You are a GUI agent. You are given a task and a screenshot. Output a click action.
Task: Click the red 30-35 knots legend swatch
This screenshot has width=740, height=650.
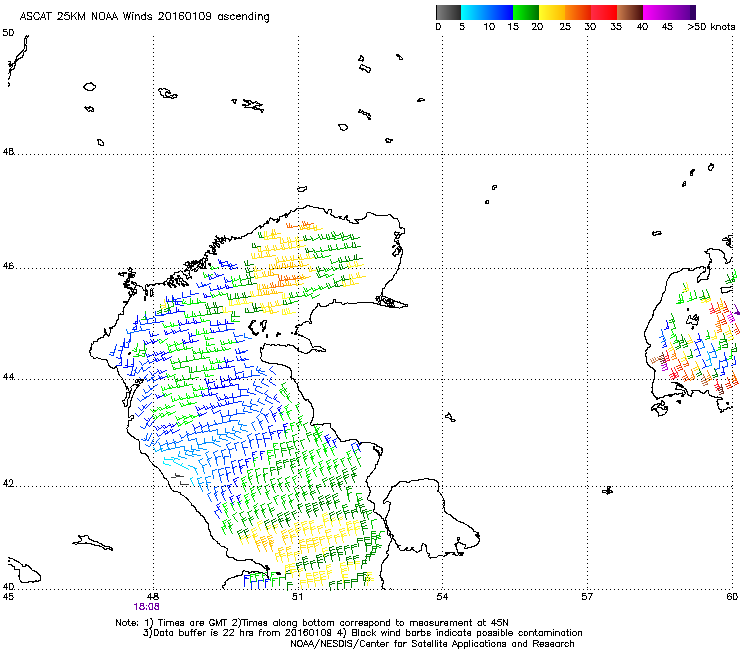pyautogui.click(x=604, y=12)
